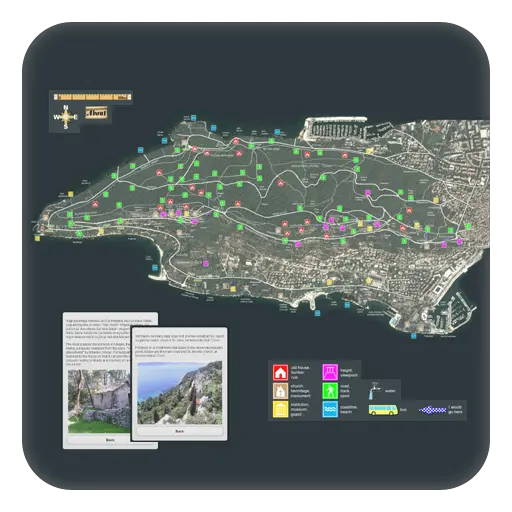
Task: Click the N-E-S-W compass rose
Action: click(x=66, y=117)
